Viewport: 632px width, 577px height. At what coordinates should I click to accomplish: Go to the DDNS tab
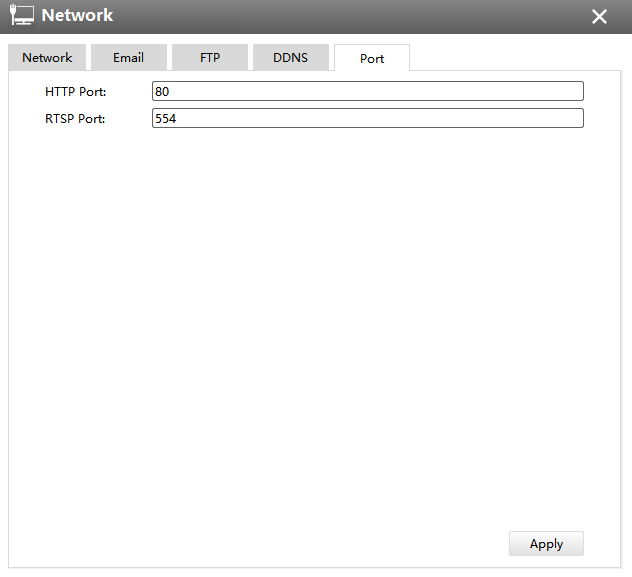(290, 58)
